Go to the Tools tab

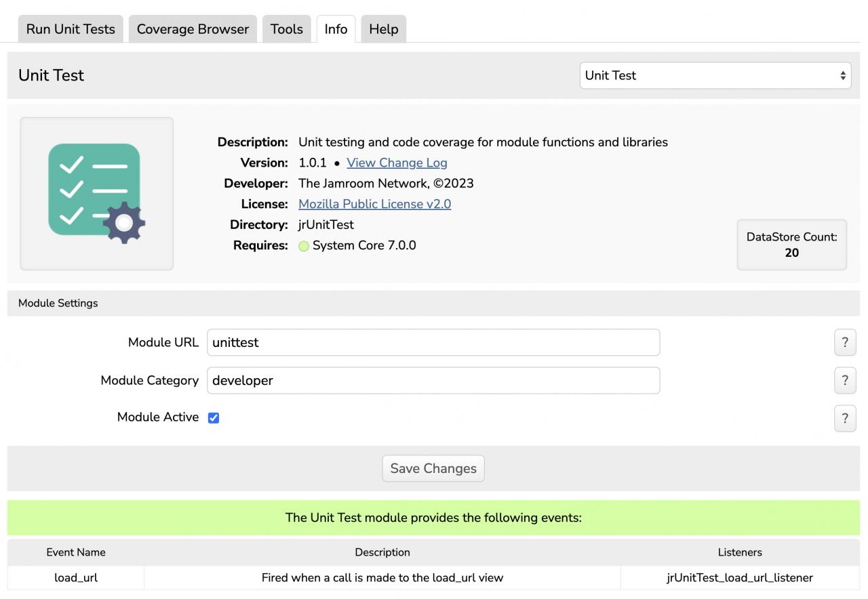point(286,29)
